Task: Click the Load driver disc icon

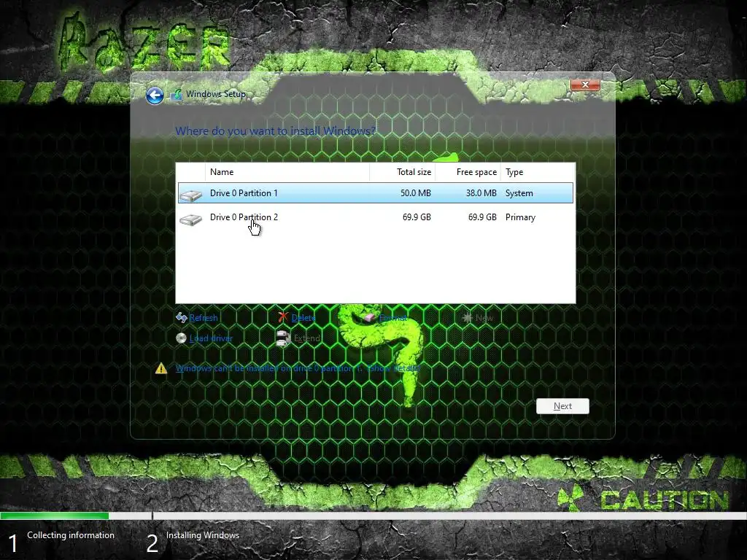Action: tap(181, 338)
